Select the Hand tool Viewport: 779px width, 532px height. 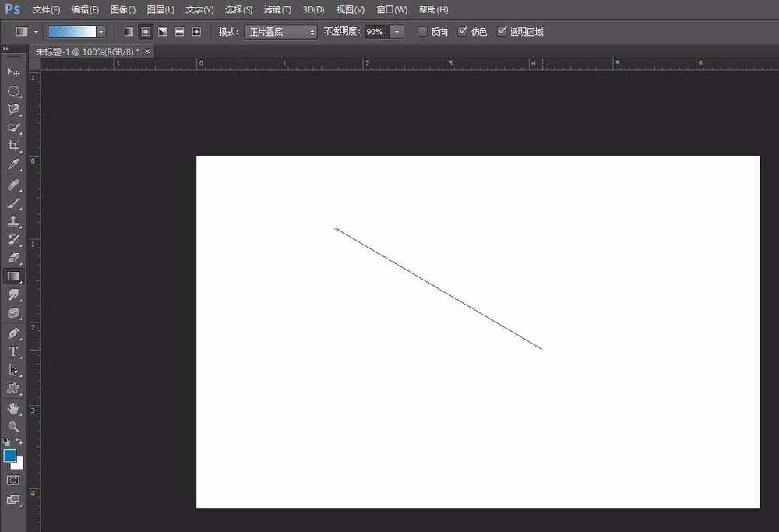13,408
